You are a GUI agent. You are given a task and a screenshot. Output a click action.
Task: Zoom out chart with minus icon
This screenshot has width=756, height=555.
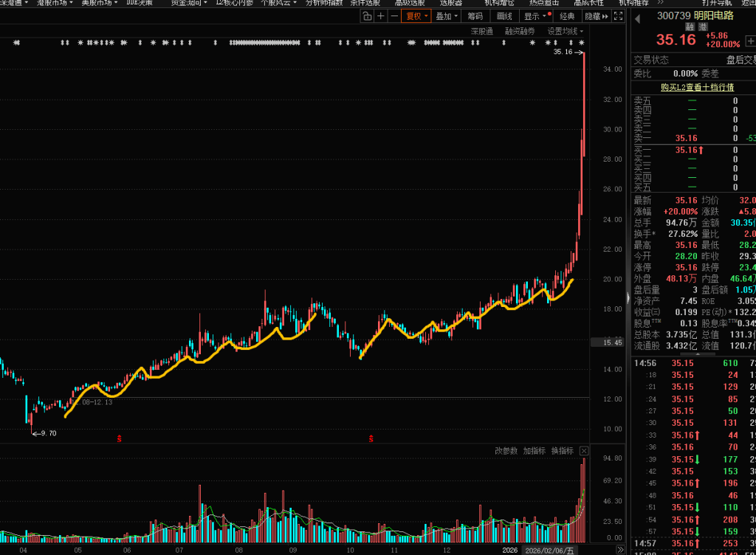coord(394,16)
